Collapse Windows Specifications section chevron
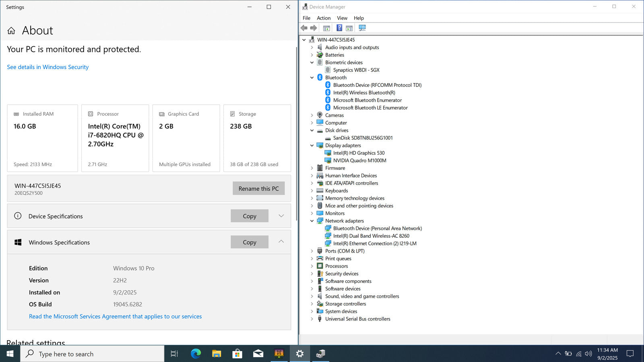Image resolution: width=644 pixels, height=362 pixels. tap(281, 242)
